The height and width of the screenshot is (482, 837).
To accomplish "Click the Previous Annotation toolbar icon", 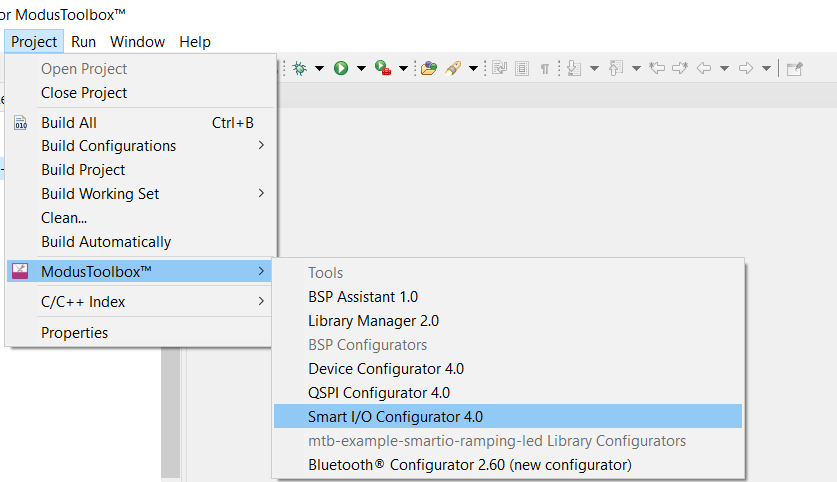I will coord(616,68).
